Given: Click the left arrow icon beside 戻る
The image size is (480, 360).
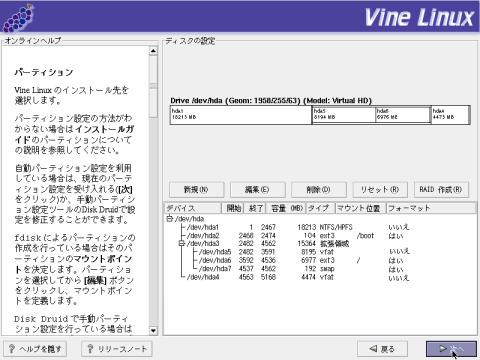Looking at the screenshot, I should pyautogui.click(x=373, y=349).
